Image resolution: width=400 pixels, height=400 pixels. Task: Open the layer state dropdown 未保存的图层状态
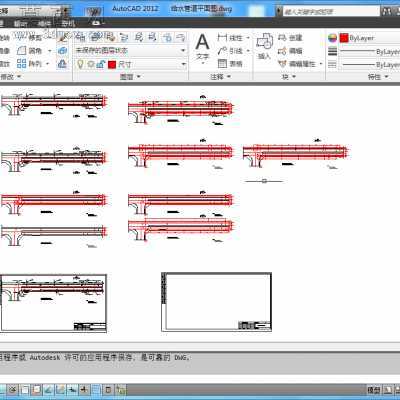tap(131, 51)
